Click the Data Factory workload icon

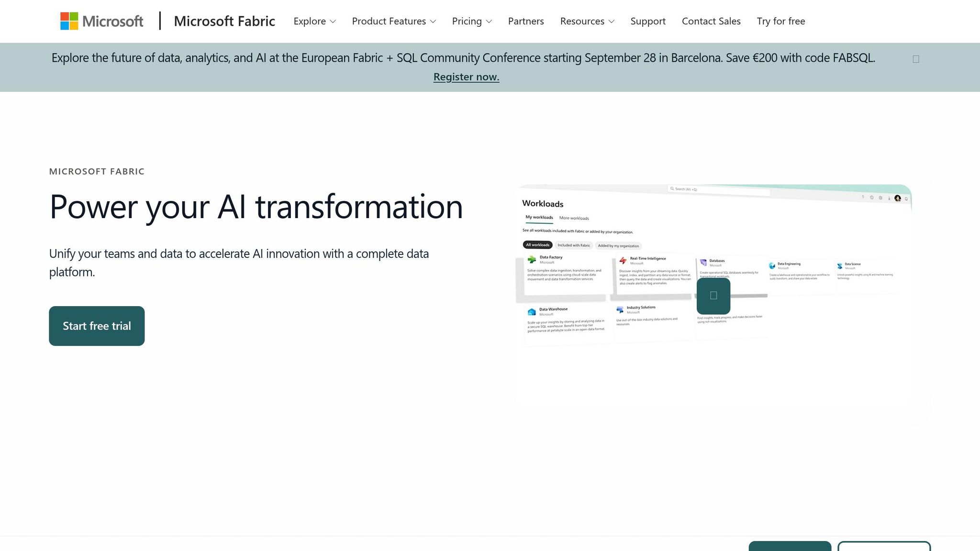(532, 260)
